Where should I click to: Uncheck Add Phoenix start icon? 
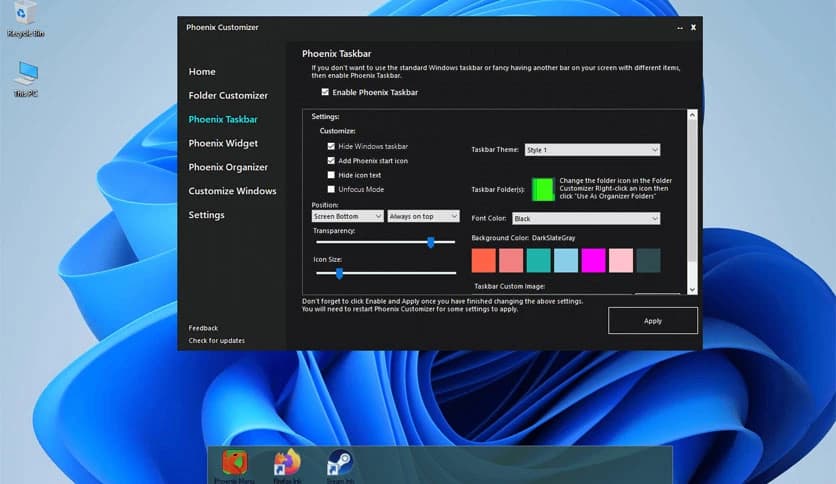click(331, 160)
